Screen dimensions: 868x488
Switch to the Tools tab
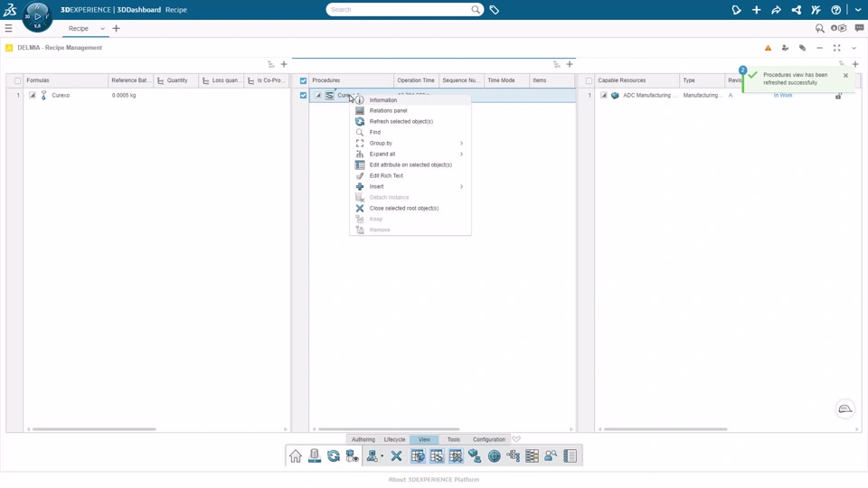[453, 440]
